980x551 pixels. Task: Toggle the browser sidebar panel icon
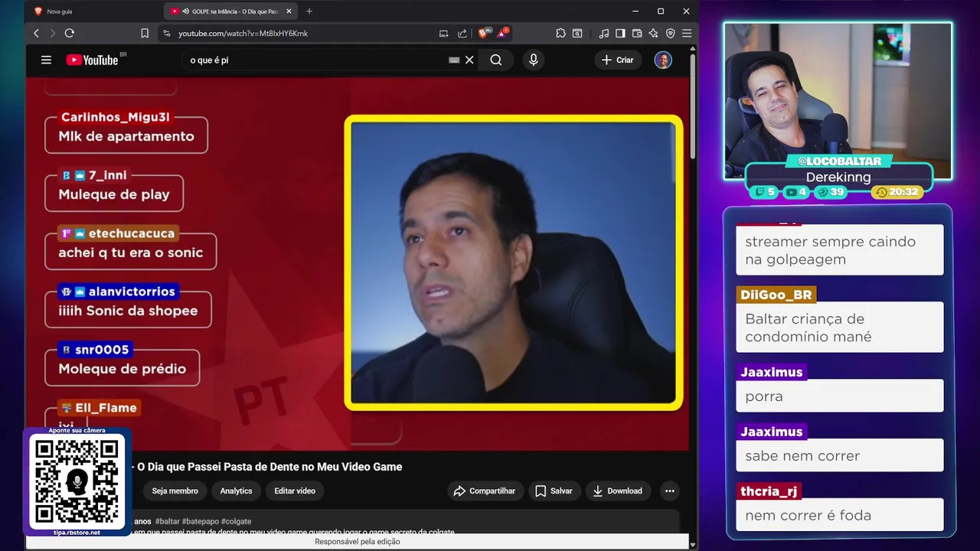[620, 33]
